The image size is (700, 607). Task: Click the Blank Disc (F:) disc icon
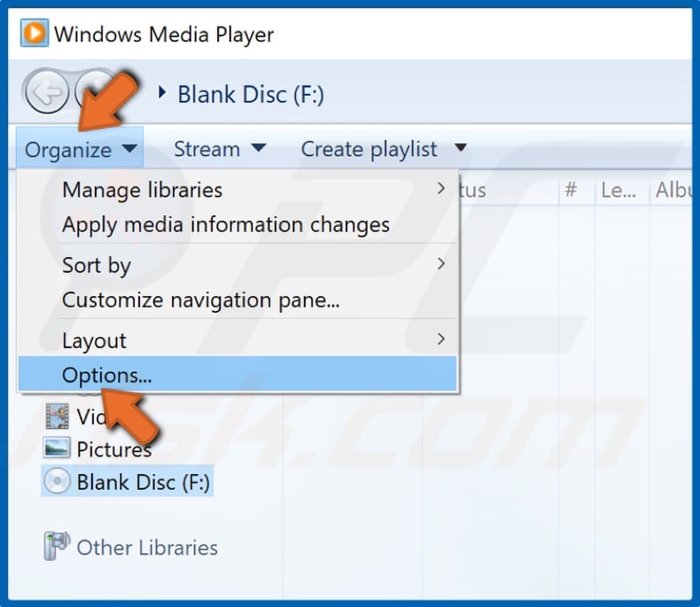pyautogui.click(x=57, y=481)
